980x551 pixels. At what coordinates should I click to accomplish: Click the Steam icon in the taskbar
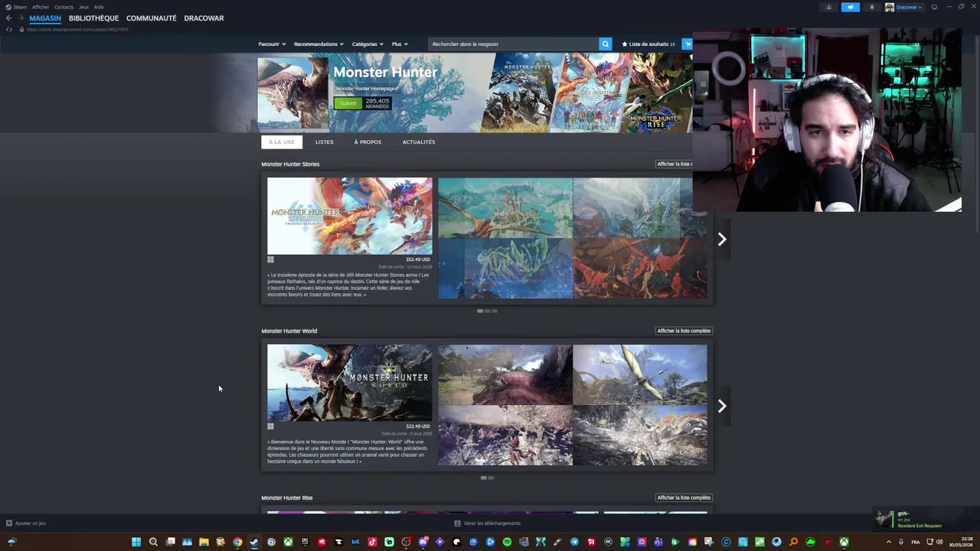[x=254, y=542]
